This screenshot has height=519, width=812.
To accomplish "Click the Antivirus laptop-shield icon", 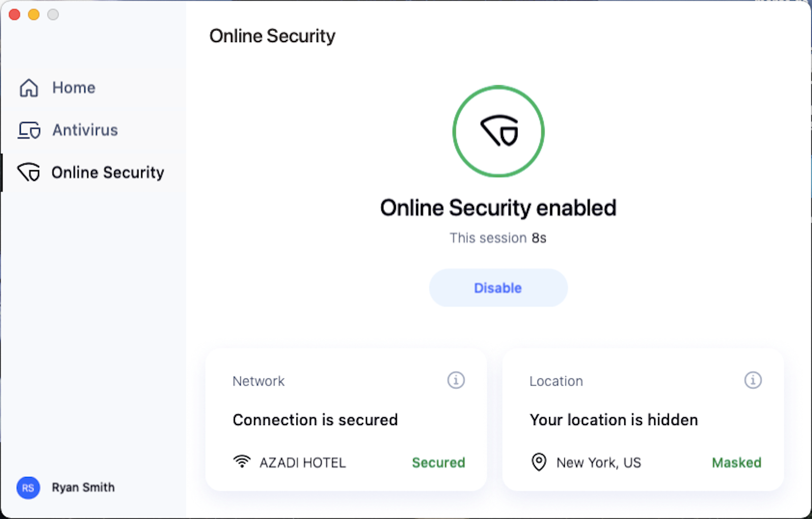I will [29, 131].
